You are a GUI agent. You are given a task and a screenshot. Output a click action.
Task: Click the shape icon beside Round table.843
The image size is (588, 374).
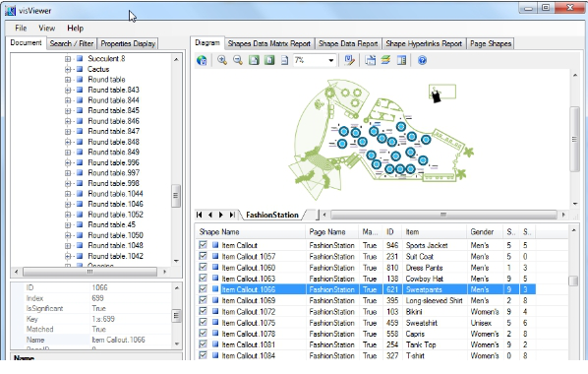(80, 90)
